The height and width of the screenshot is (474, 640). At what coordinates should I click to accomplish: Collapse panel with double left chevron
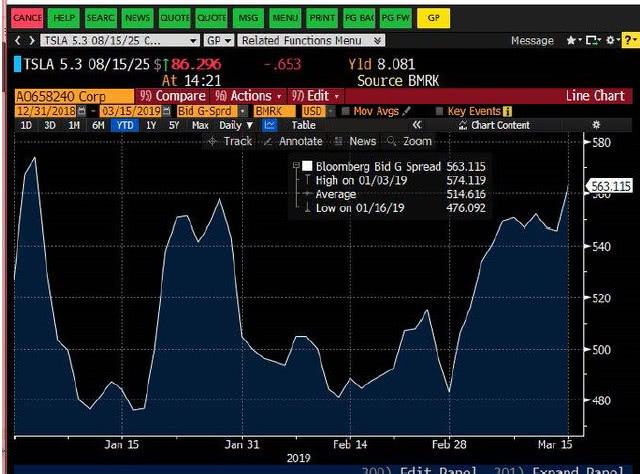[x=416, y=125]
